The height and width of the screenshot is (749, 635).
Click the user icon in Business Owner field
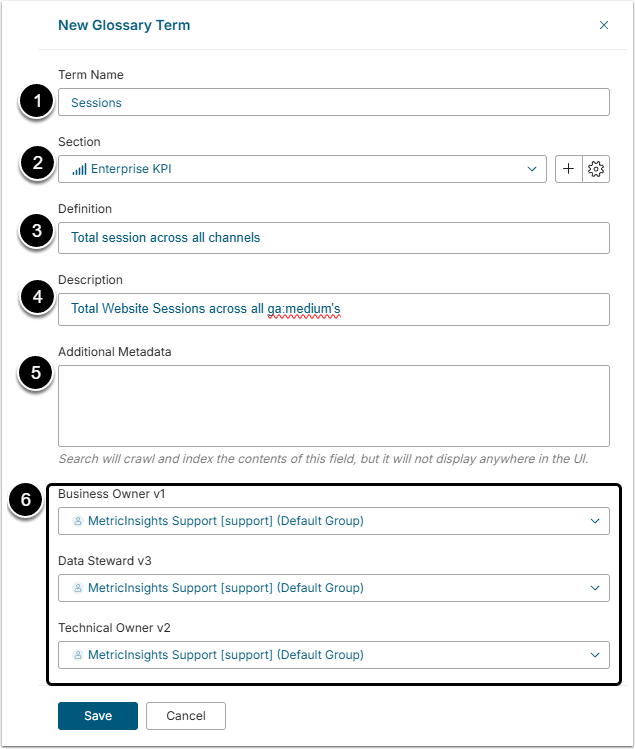(77, 521)
